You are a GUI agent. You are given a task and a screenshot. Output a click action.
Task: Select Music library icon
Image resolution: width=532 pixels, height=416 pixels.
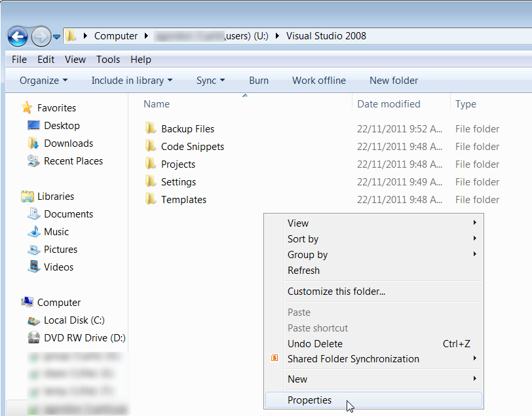(33, 231)
